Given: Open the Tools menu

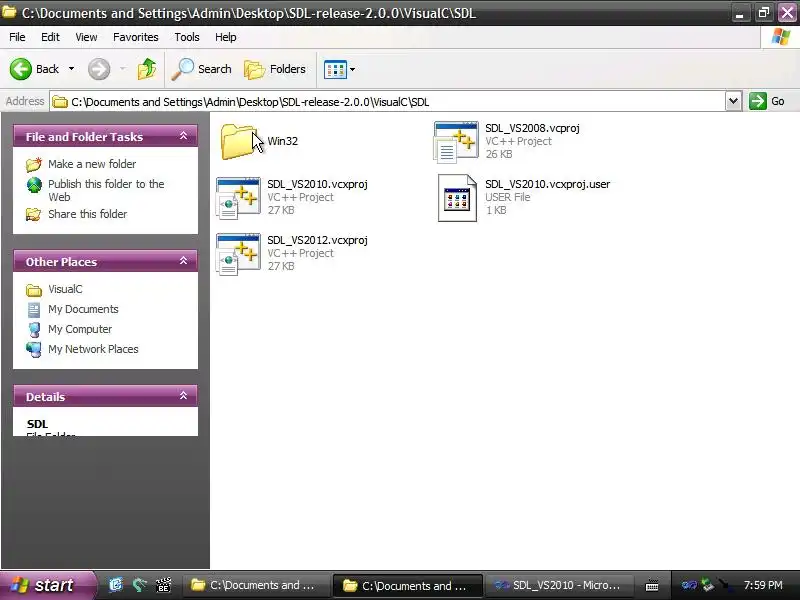Looking at the screenshot, I should pyautogui.click(x=187, y=37).
